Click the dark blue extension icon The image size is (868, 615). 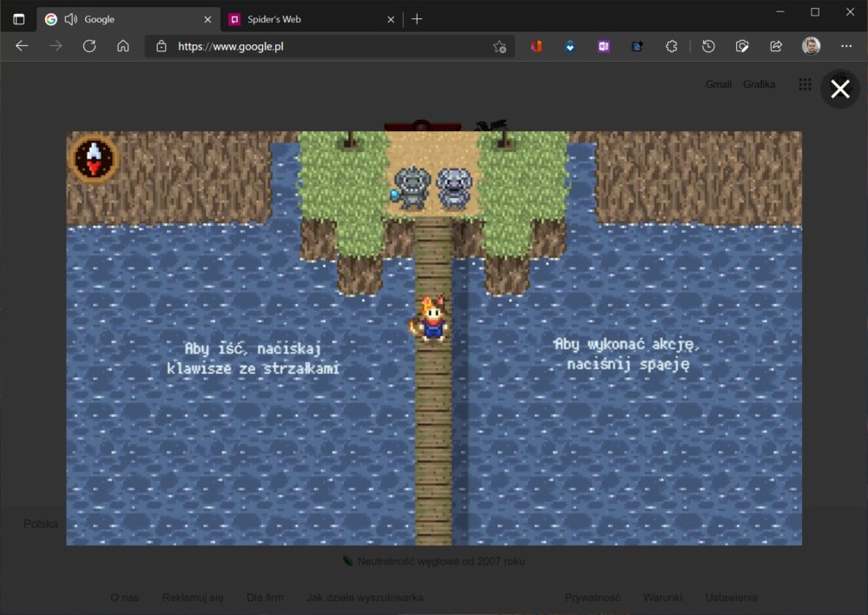click(x=637, y=47)
